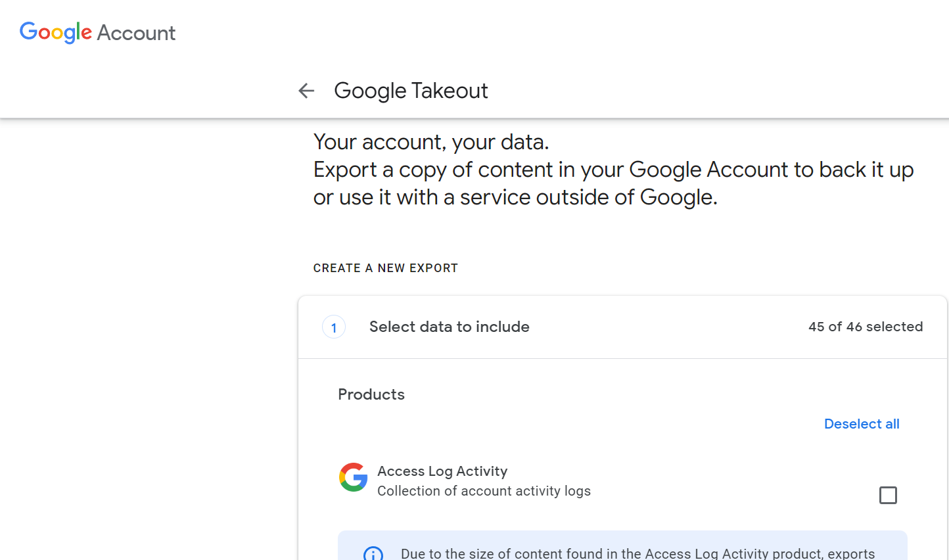The image size is (949, 560).
Task: Click the Products section label
Action: [x=371, y=394]
